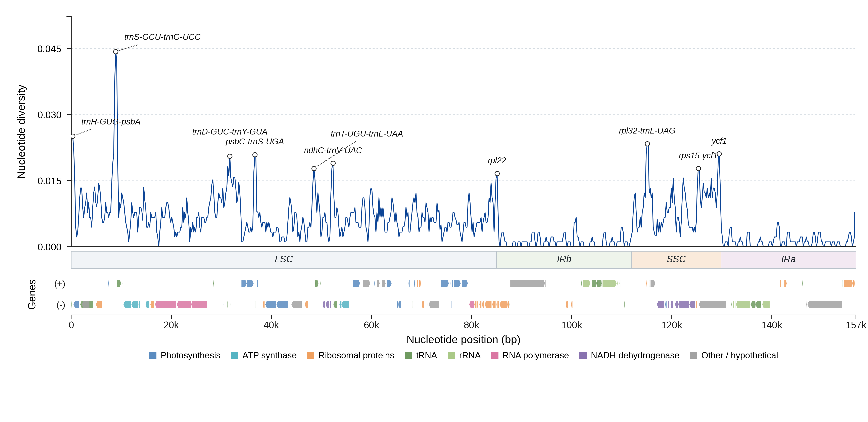
Task: Click the SSC region bar
Action: click(x=676, y=260)
